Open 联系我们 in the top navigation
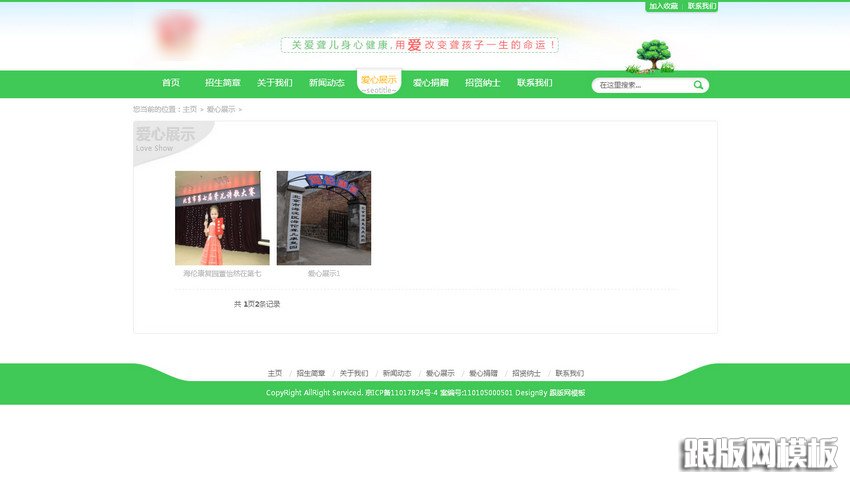Image resolution: width=850 pixels, height=477 pixels. pyautogui.click(x=535, y=82)
